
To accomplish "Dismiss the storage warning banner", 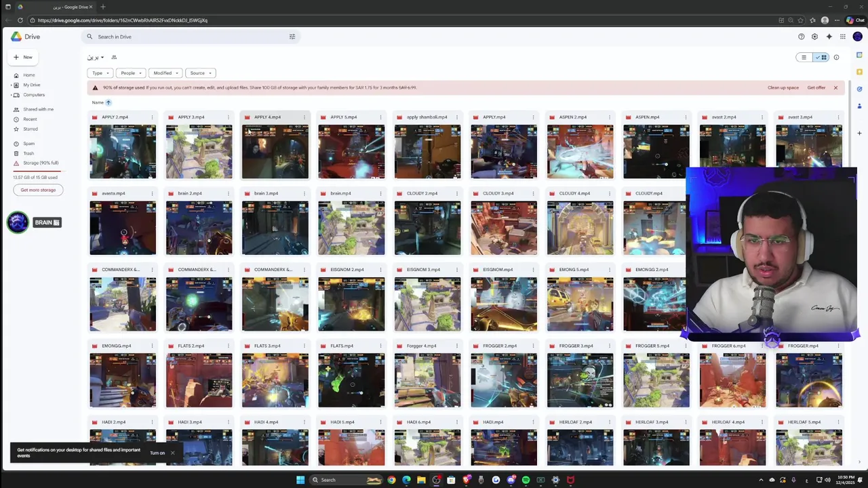I will pyautogui.click(x=835, y=87).
